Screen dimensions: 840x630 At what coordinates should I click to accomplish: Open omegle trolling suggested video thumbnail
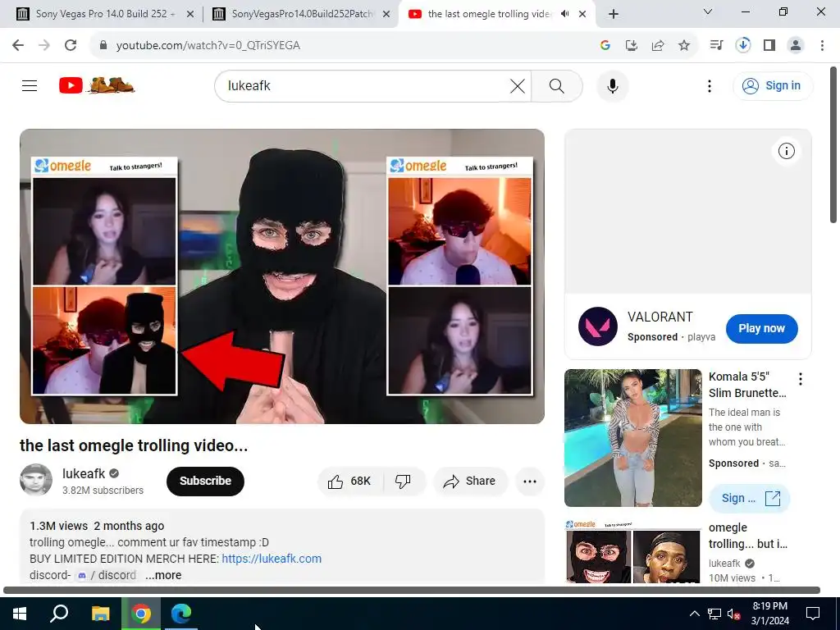tap(632, 551)
